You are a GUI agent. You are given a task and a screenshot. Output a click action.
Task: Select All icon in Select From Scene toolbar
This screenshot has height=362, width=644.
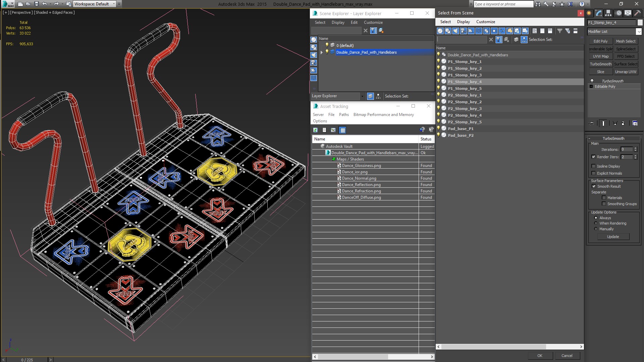(535, 31)
